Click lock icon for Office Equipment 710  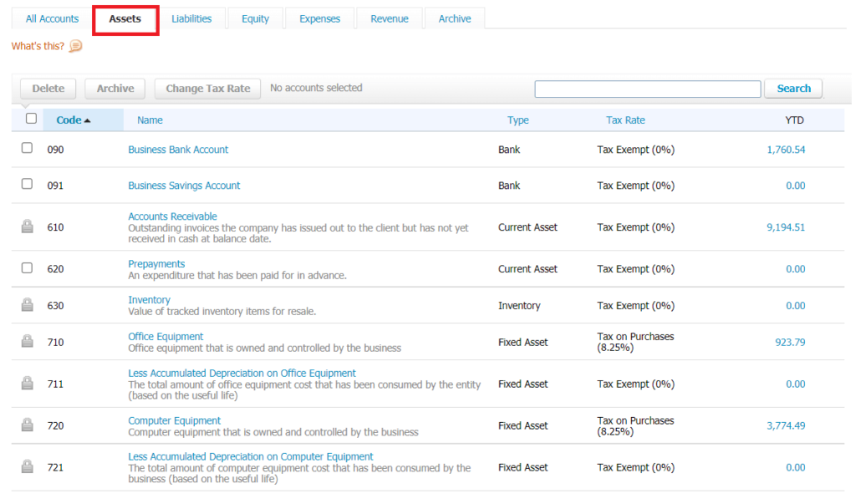pos(27,342)
